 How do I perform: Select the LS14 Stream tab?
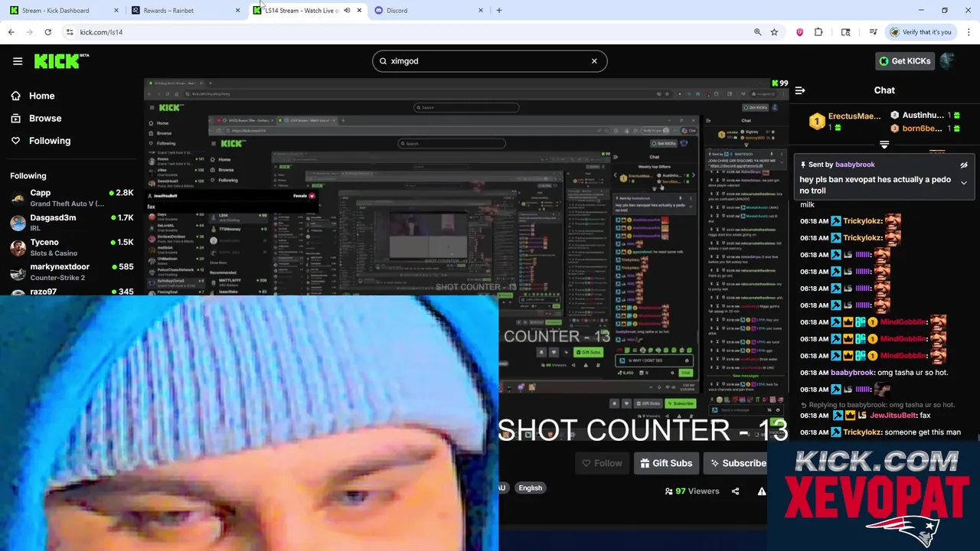pos(306,11)
